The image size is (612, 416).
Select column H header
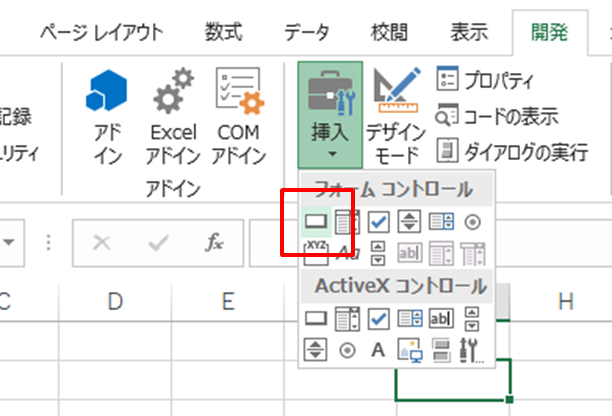(x=565, y=302)
